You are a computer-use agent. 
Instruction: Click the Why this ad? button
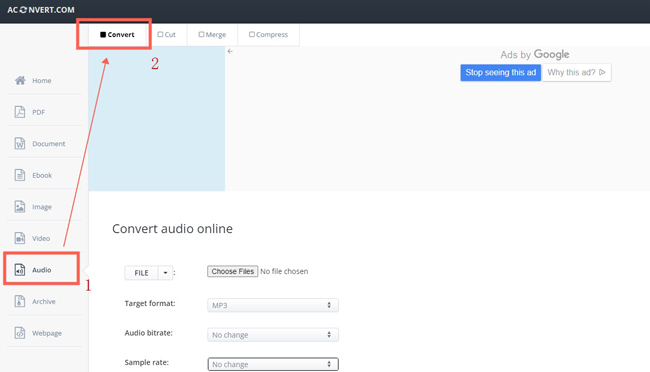[x=576, y=73]
